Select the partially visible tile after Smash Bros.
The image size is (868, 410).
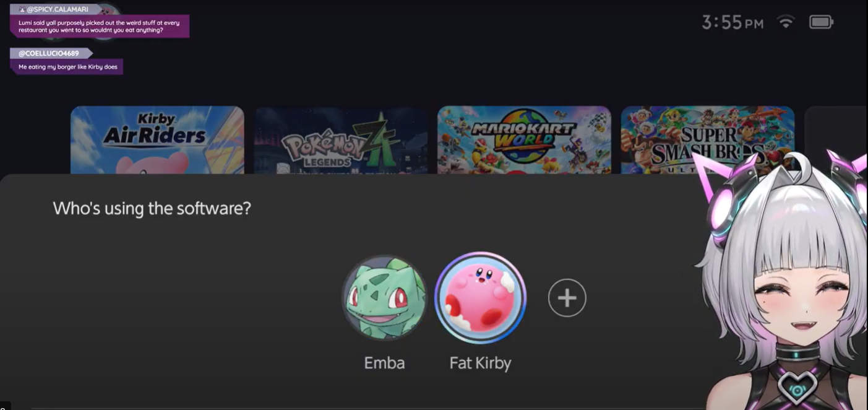point(836,140)
